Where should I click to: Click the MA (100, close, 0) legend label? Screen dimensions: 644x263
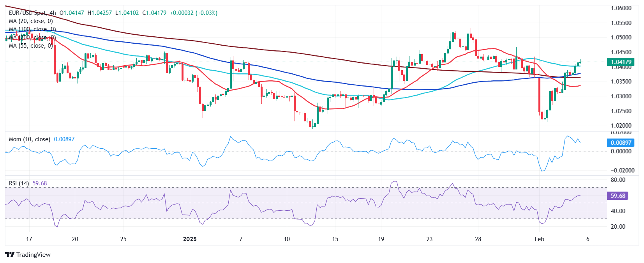(x=32, y=29)
